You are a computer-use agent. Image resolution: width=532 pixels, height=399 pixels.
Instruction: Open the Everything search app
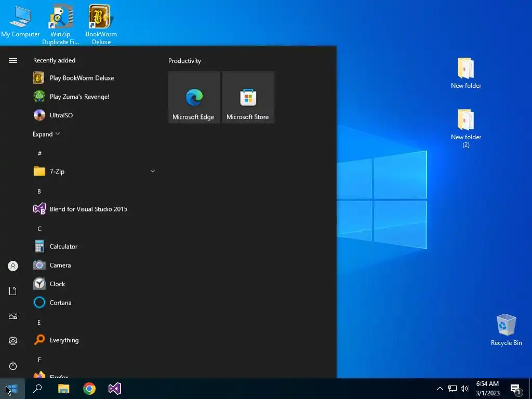(94, 340)
